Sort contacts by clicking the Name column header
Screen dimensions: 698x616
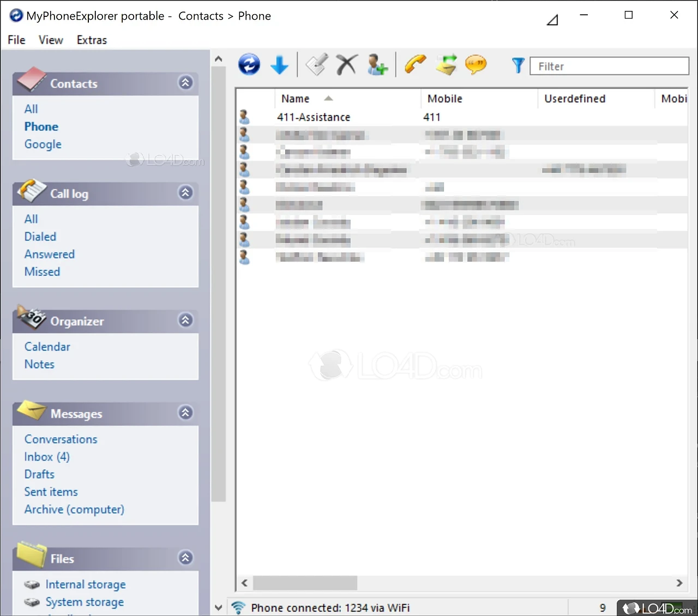pyautogui.click(x=296, y=98)
